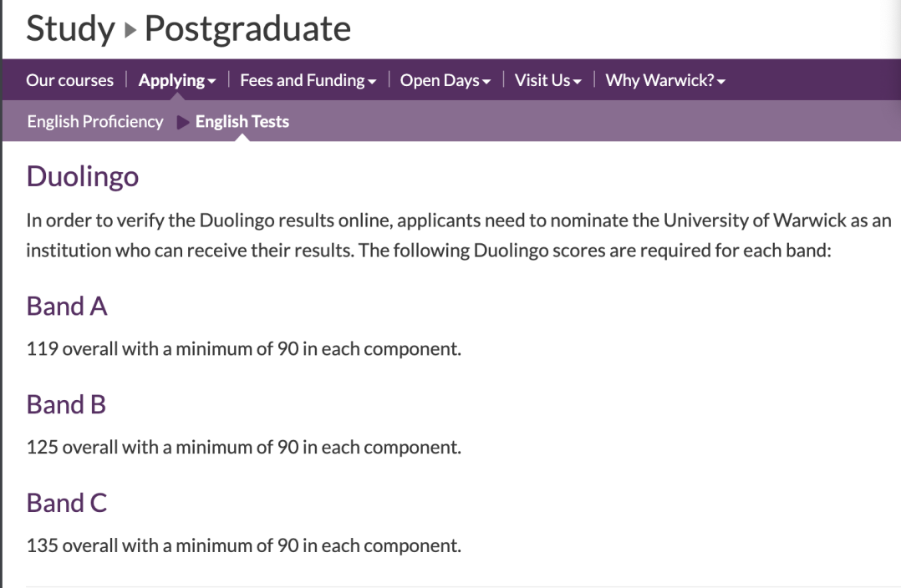This screenshot has height=588, width=901.
Task: Click the caret arrow beside Why Warwick?
Action: (x=721, y=82)
